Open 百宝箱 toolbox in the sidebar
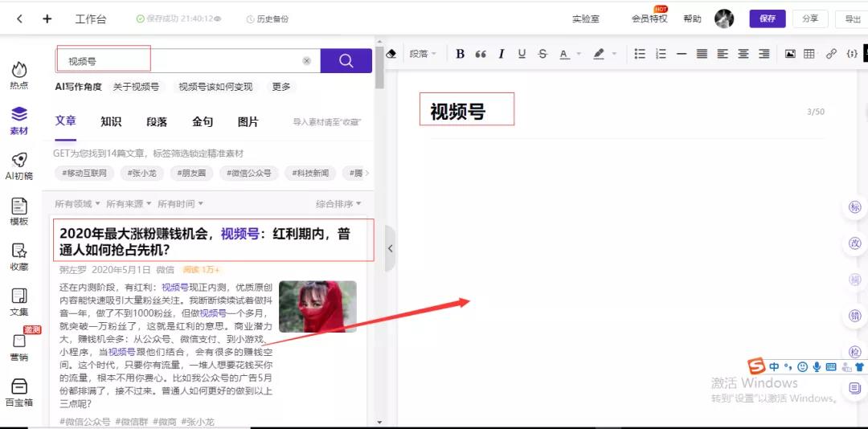 point(18,393)
